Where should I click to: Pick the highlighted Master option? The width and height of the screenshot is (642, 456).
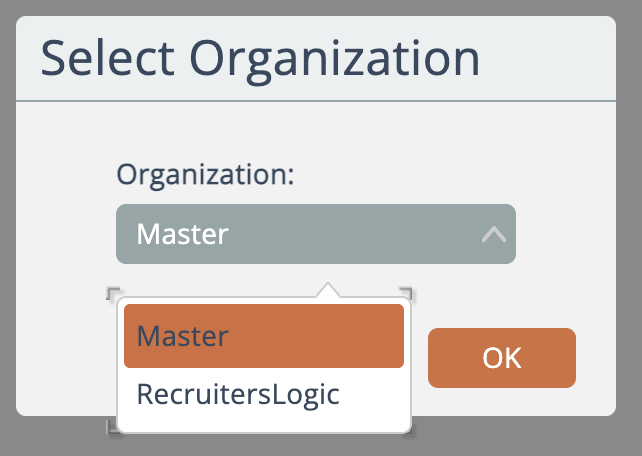pos(263,336)
